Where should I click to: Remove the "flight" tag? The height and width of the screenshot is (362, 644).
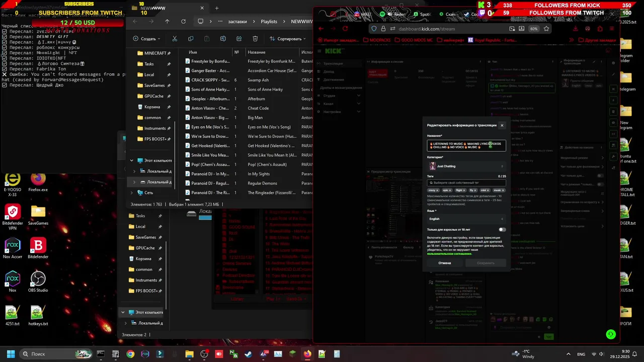[x=464, y=191]
